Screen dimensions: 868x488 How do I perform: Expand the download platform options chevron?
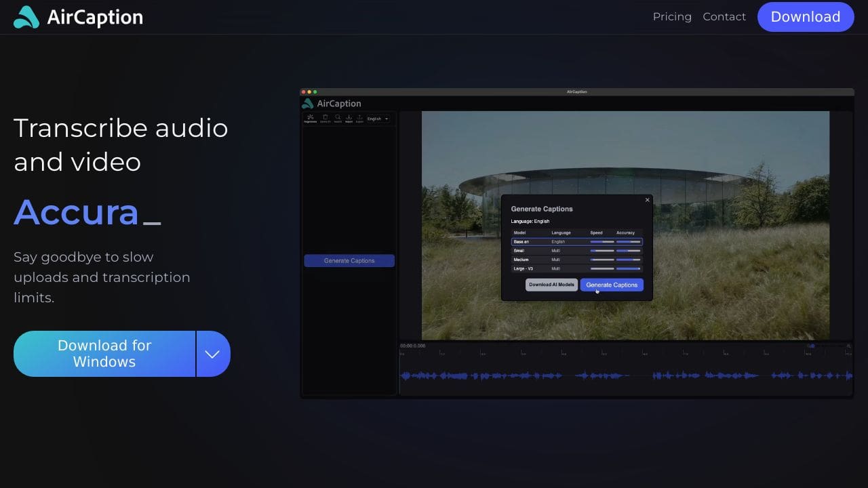(213, 354)
